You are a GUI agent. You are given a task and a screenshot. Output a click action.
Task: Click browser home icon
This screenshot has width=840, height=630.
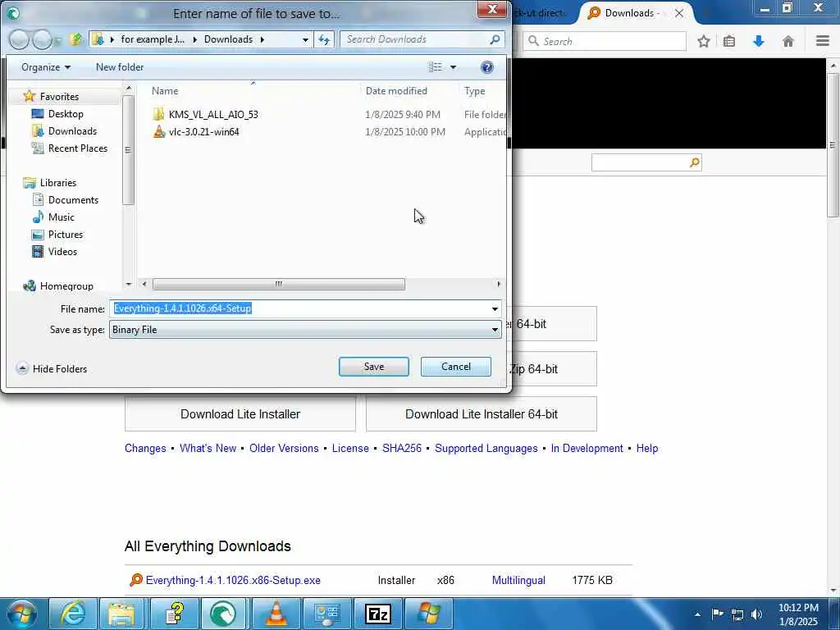(788, 41)
